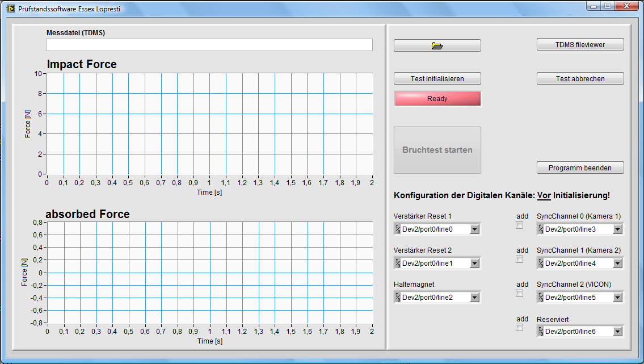Click I/O icon of Haltemagnet channel
644x364 pixels.
click(x=398, y=298)
